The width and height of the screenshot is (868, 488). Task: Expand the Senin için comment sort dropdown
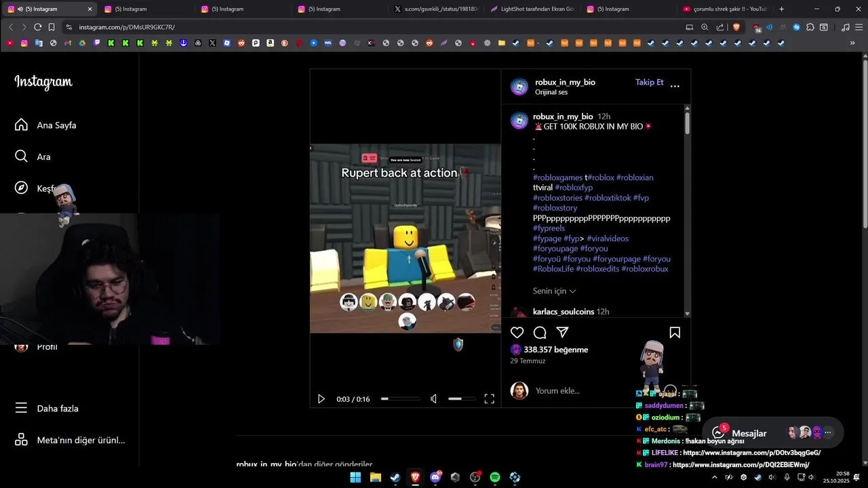[555, 291]
